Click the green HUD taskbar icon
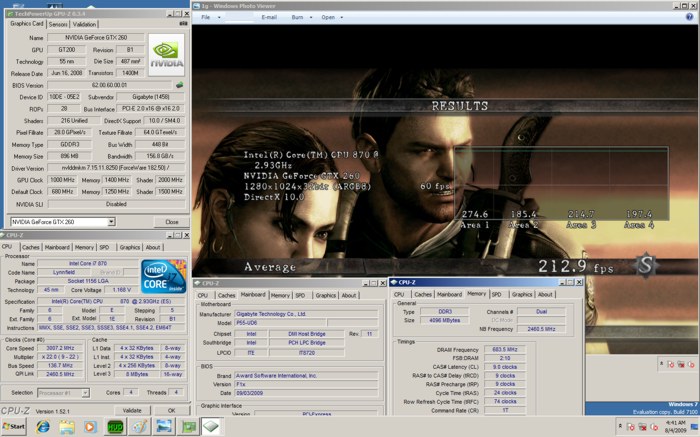This screenshot has width=700, height=437. pos(115,427)
